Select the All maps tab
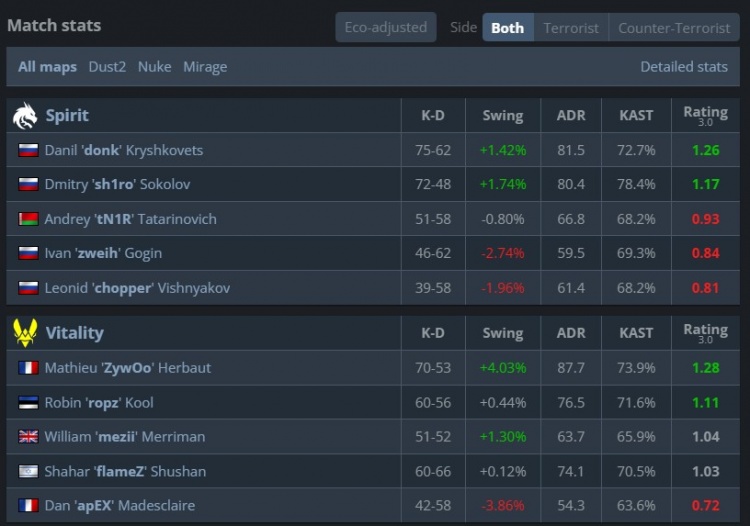 pyautogui.click(x=47, y=67)
